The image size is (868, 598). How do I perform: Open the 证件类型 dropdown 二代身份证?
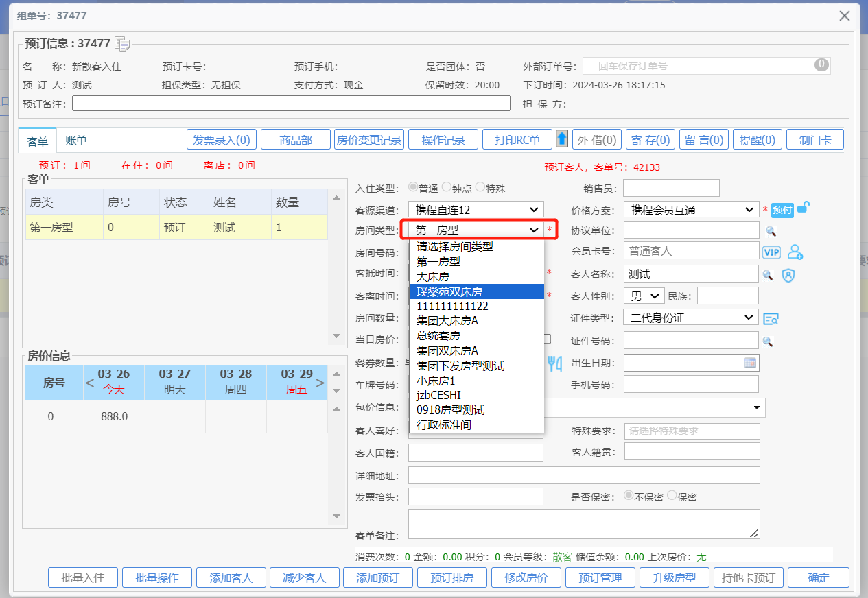691,318
